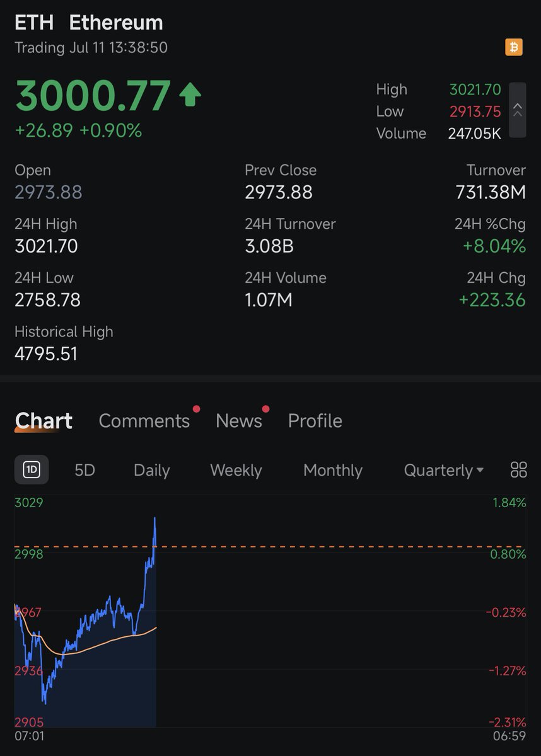Viewport: 541px width, 756px height.
Task: Open the Profile tab
Action: (x=315, y=421)
